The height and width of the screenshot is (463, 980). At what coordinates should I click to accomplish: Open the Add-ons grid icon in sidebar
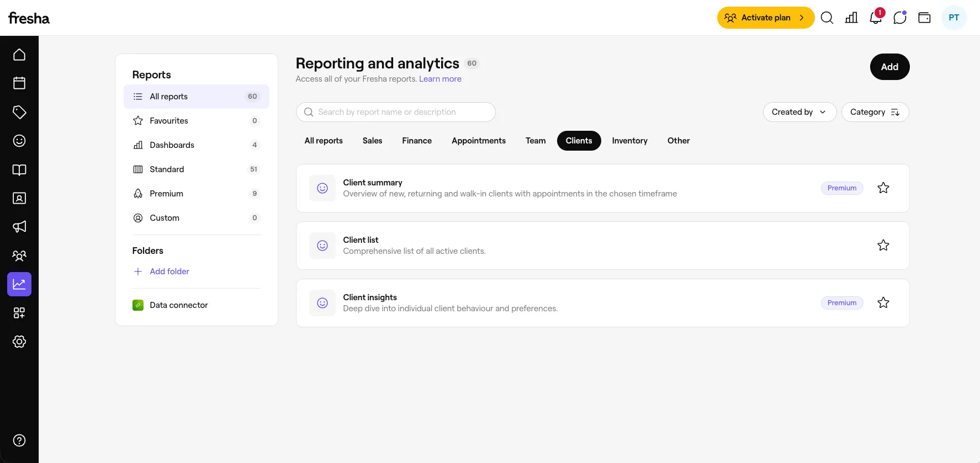[x=19, y=313]
